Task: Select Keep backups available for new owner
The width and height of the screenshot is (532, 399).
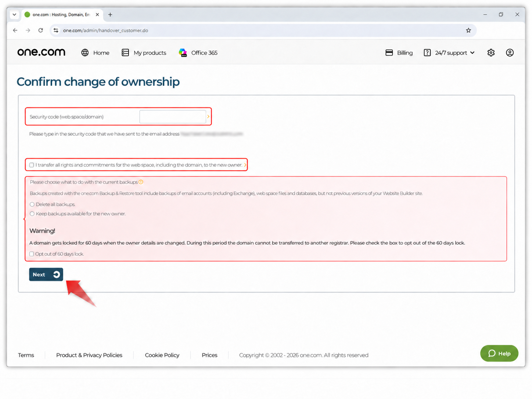Action: coord(32,214)
